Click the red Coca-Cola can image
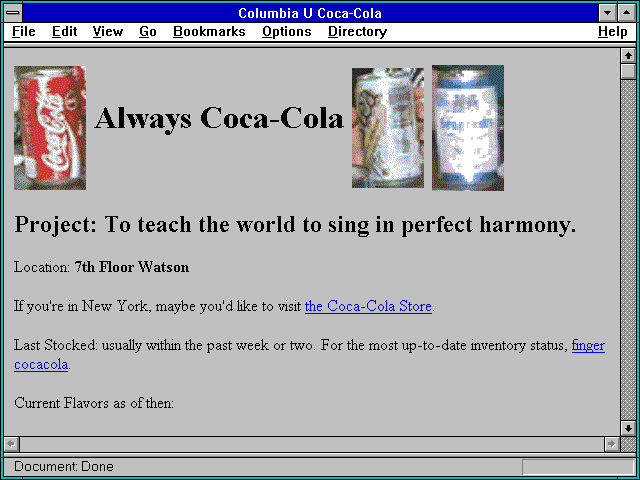 50,128
